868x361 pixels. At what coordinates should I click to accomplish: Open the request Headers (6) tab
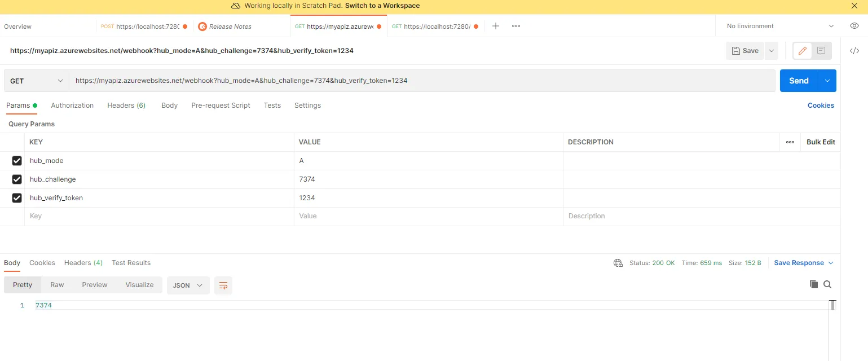point(126,105)
